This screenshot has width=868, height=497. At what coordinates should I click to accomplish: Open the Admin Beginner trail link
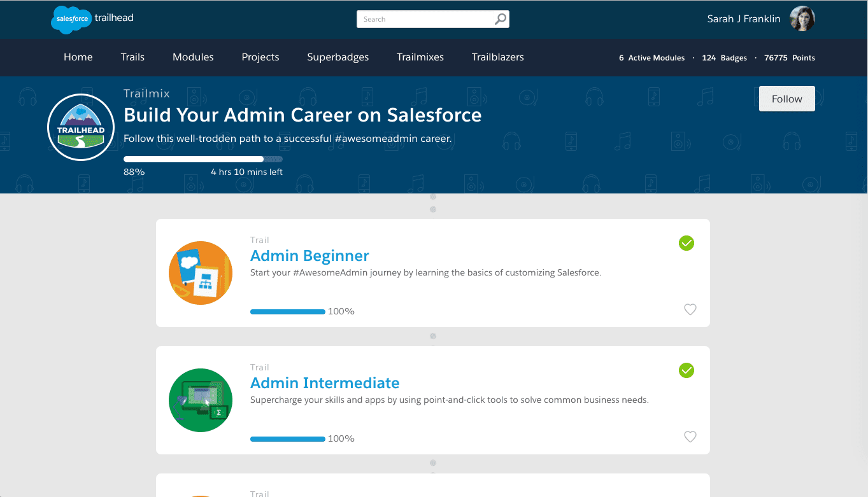[x=309, y=255]
